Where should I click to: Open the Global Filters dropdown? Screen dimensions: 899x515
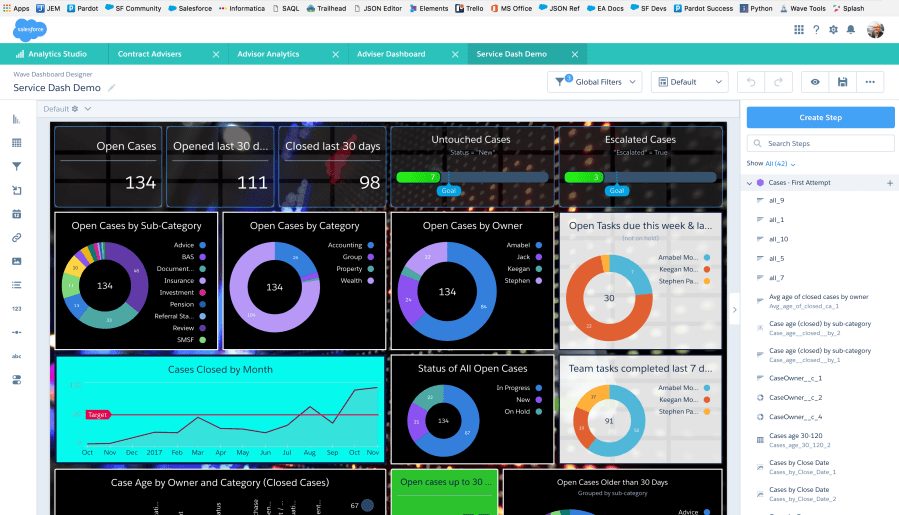click(x=595, y=82)
